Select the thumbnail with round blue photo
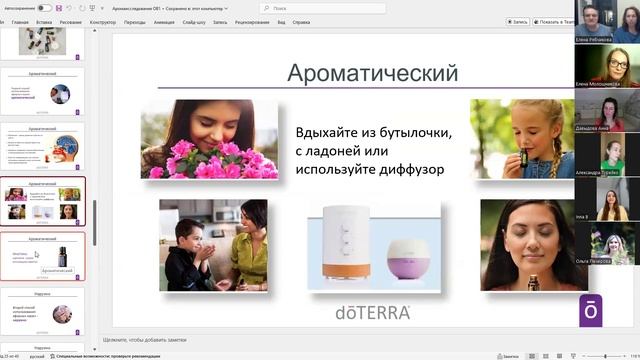Image resolution: width=640 pixels, height=360 pixels. click(x=42, y=92)
